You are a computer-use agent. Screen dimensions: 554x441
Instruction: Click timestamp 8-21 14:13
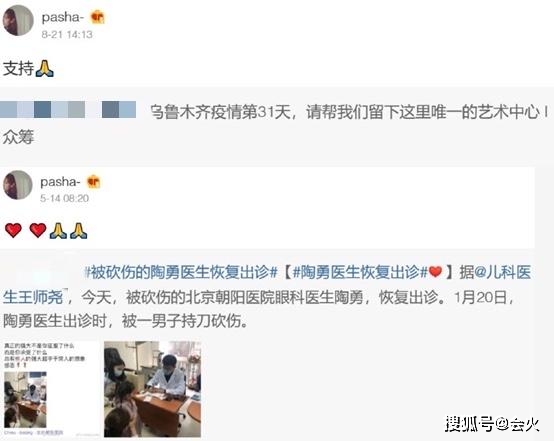click(67, 34)
